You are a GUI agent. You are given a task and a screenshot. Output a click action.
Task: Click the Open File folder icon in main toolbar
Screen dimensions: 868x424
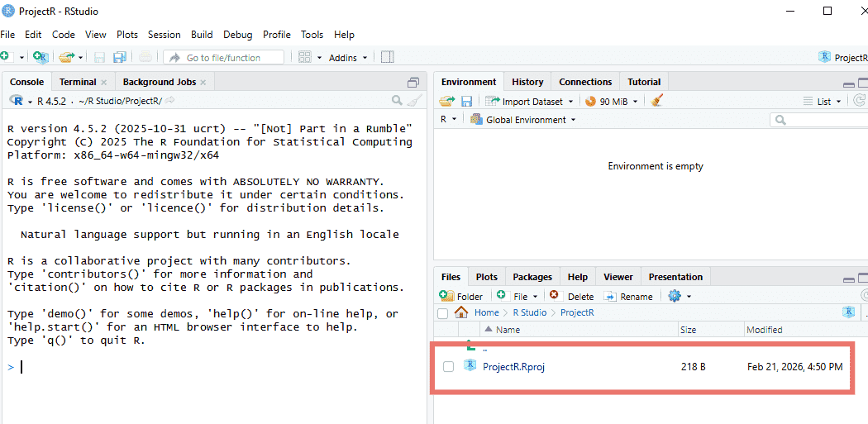pyautogui.click(x=67, y=57)
